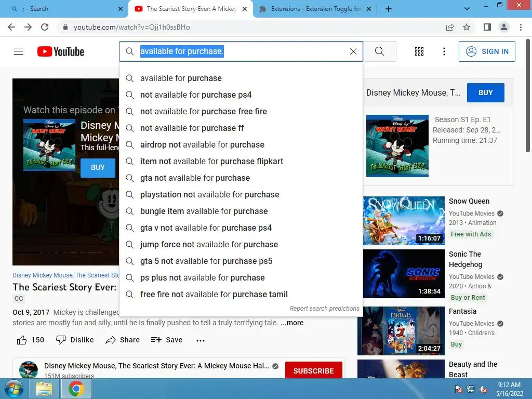Open 'Sonic The Hedgehog' title link
Screen dimensions: 532x399
(x=465, y=259)
